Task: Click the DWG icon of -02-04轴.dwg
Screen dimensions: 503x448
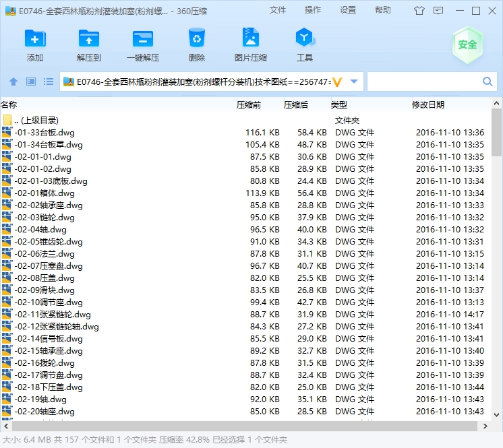Action: click(7, 230)
